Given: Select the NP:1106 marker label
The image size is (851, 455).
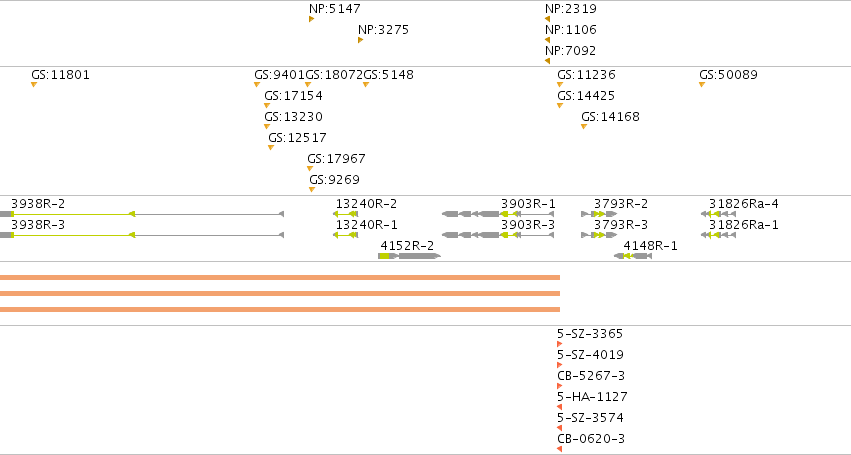Looking at the screenshot, I should (x=570, y=30).
